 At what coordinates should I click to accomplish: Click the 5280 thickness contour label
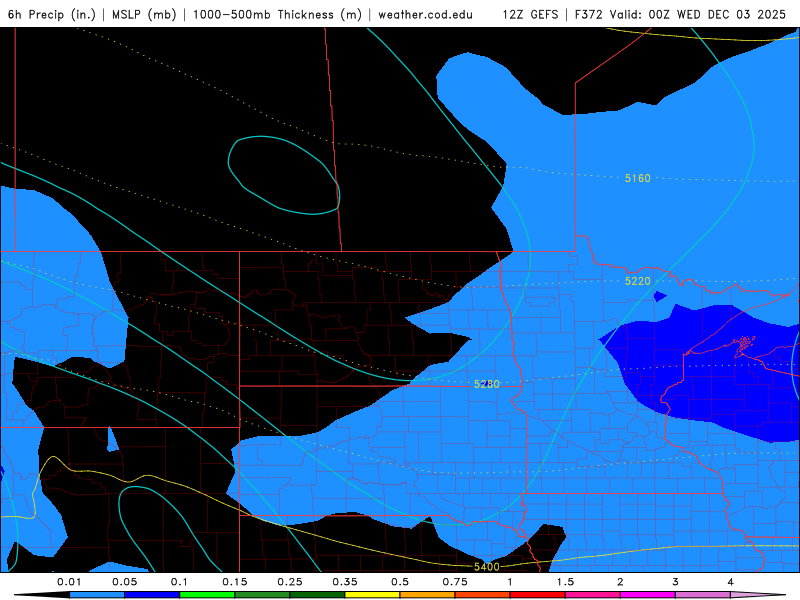(487, 384)
